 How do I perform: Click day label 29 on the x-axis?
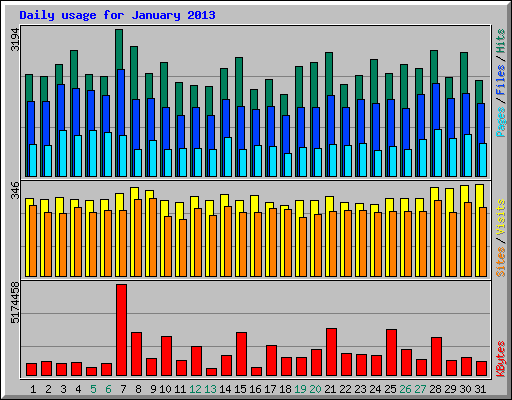click(450, 389)
